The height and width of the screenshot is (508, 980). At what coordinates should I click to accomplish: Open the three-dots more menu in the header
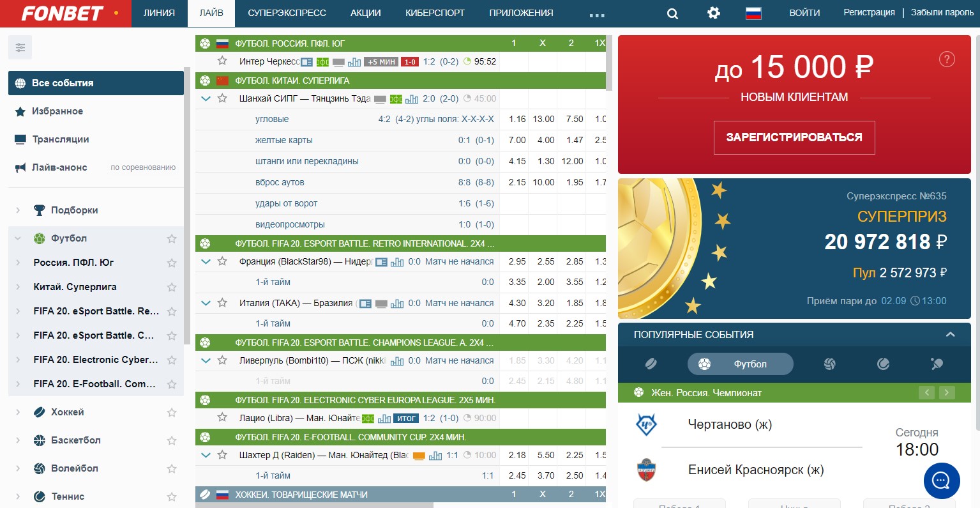coord(597,14)
